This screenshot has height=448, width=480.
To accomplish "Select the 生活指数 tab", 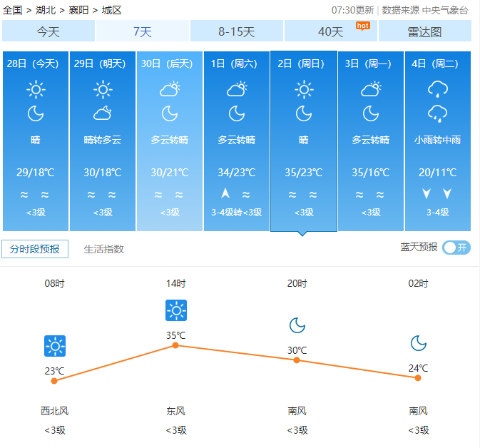I will pos(104,249).
